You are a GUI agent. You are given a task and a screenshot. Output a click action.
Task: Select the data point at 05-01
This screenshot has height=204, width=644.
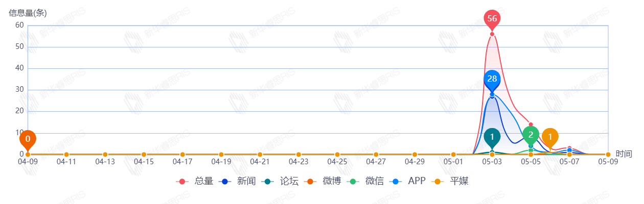tap(453, 155)
